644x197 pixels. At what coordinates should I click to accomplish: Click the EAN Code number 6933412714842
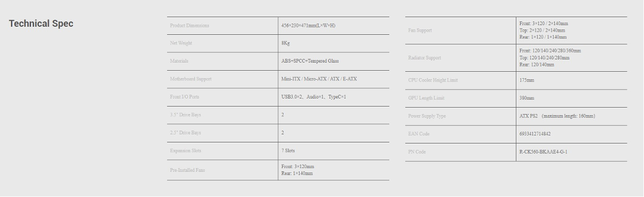pos(535,134)
